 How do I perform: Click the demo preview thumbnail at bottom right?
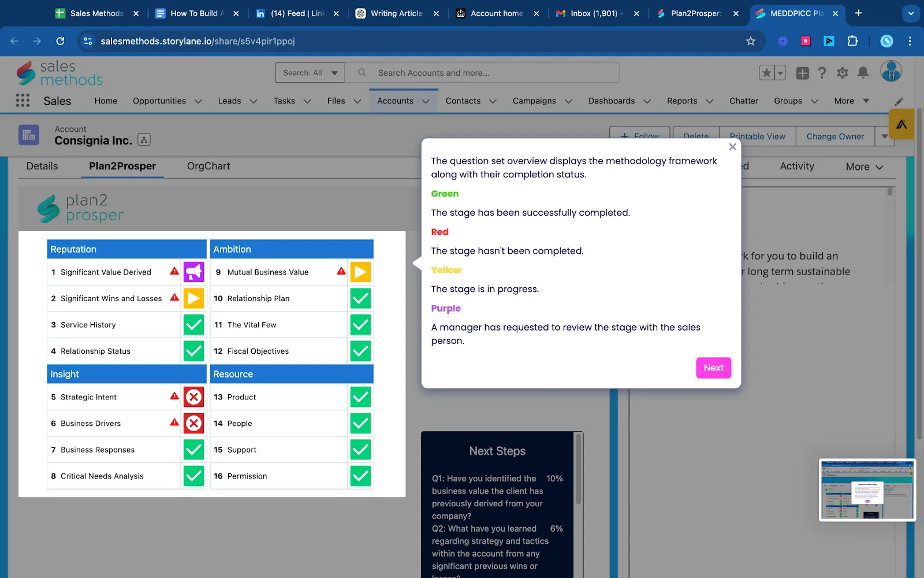(867, 490)
